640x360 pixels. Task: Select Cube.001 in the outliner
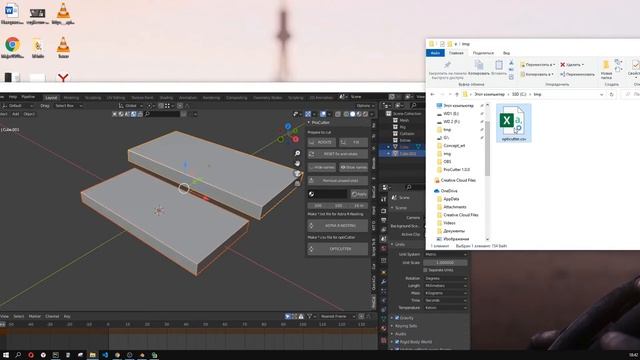[x=408, y=153]
